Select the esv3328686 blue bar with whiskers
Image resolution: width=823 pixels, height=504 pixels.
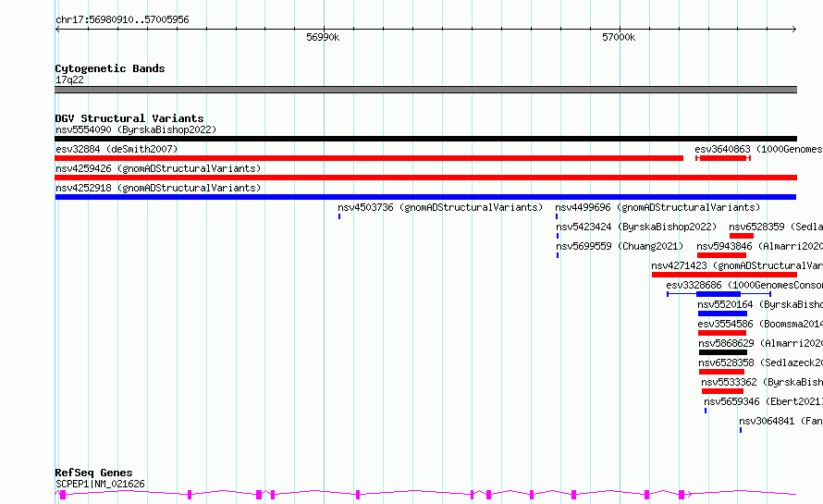[719, 294]
